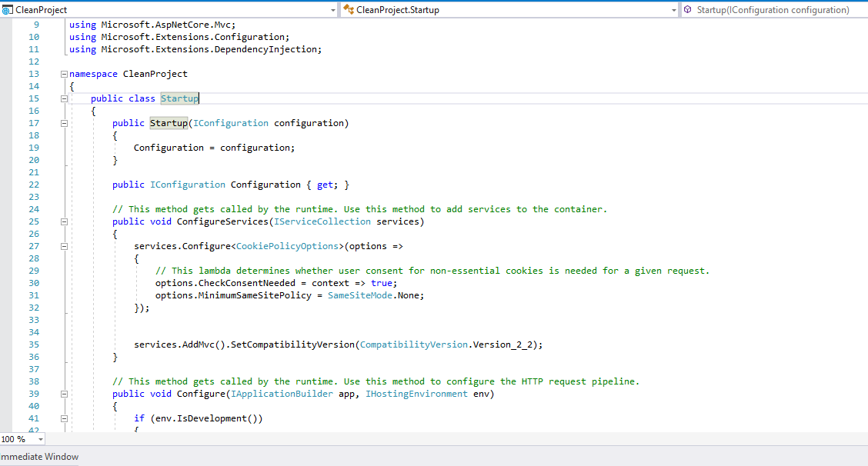Click using Microsoft.Extensions.DependencyInjection line

[x=195, y=49]
